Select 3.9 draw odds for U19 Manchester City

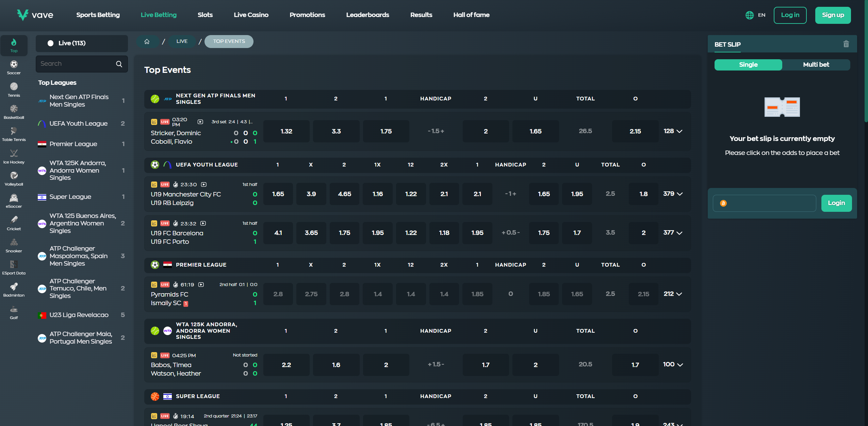pos(311,194)
